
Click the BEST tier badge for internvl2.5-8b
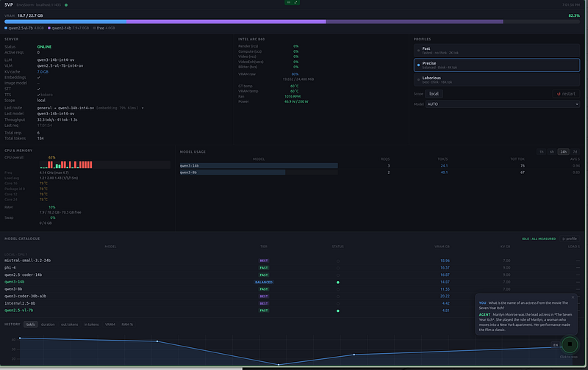pos(264,303)
